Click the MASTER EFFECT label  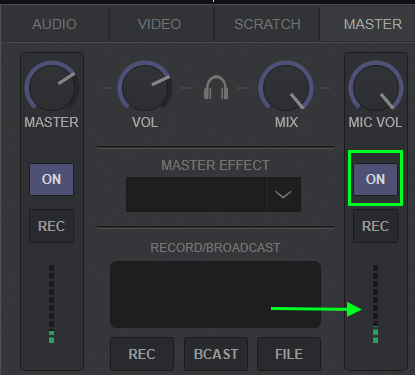tap(215, 165)
